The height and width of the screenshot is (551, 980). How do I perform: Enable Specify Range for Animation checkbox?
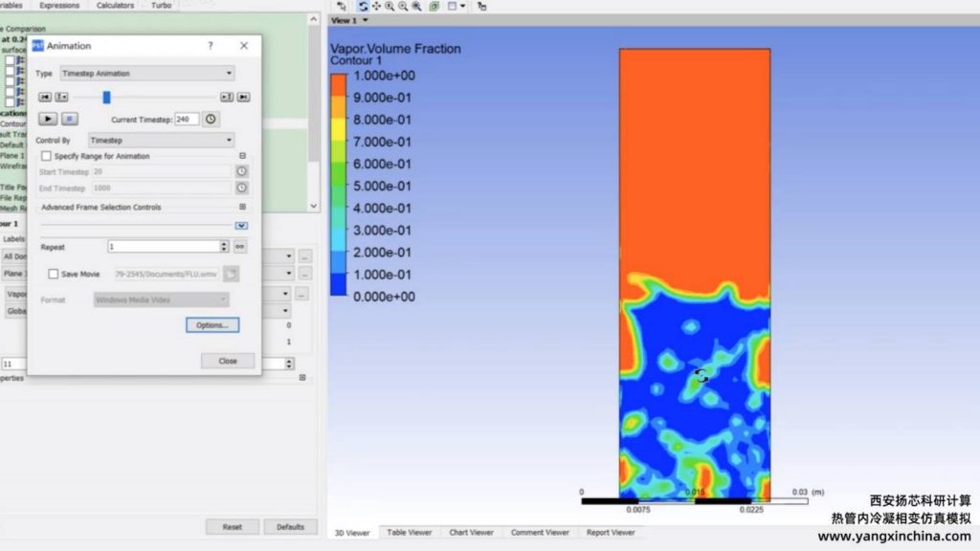[x=46, y=156]
